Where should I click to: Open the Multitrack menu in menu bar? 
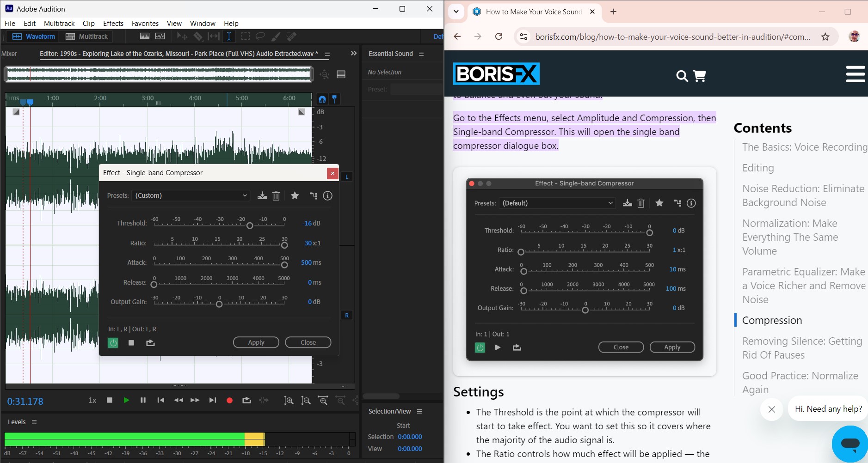[x=59, y=23]
